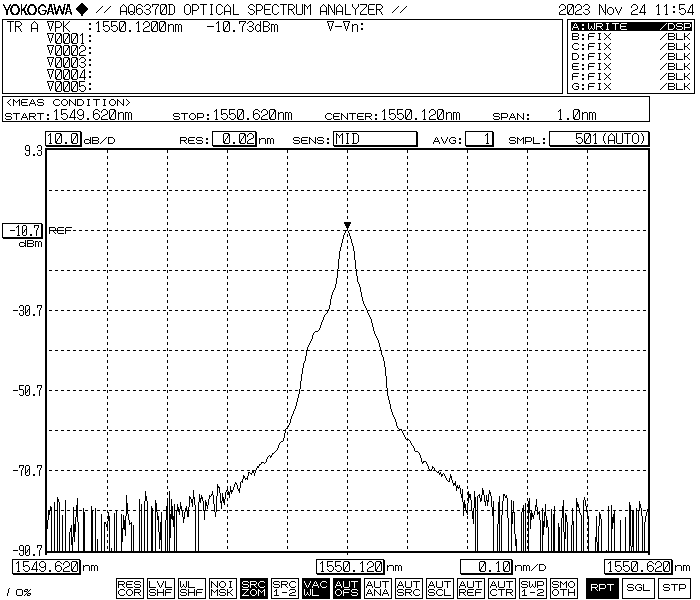Image resolution: width=700 pixels, height=600 pixels.
Task: Click the SMO OTH smoothing icon
Action: tap(563, 588)
